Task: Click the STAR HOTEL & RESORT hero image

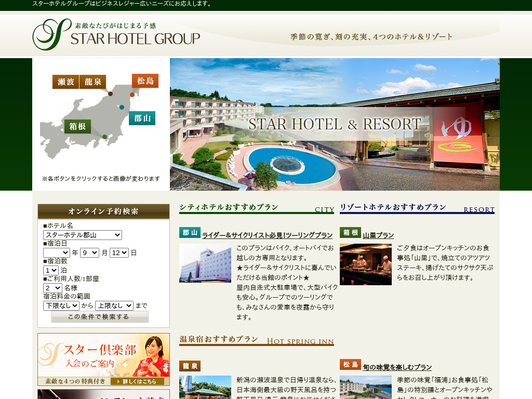Action: pos(335,124)
